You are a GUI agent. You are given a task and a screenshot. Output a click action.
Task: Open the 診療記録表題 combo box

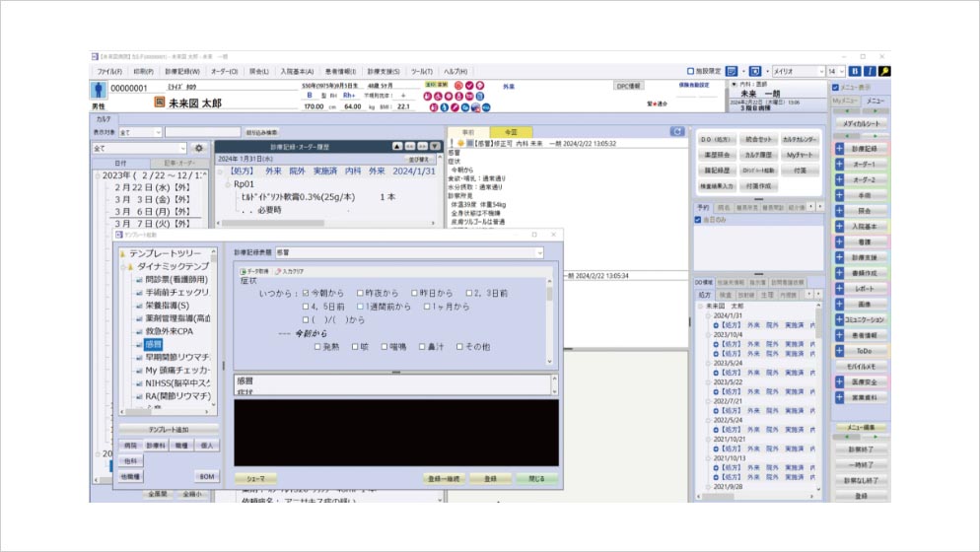[x=409, y=252]
